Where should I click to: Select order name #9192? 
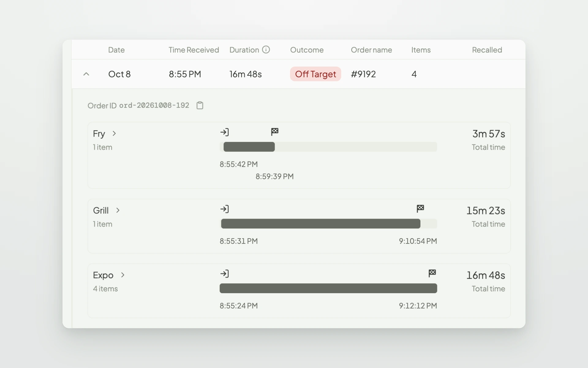363,74
